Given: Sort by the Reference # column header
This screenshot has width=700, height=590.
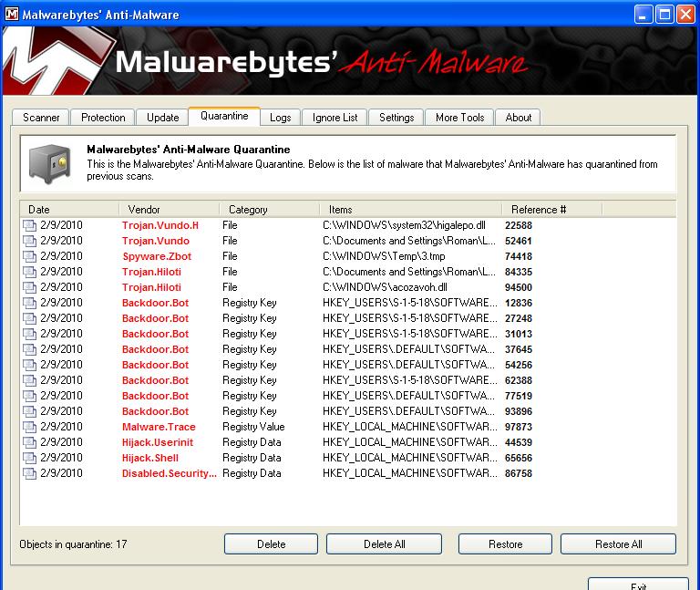Looking at the screenshot, I should (551, 210).
